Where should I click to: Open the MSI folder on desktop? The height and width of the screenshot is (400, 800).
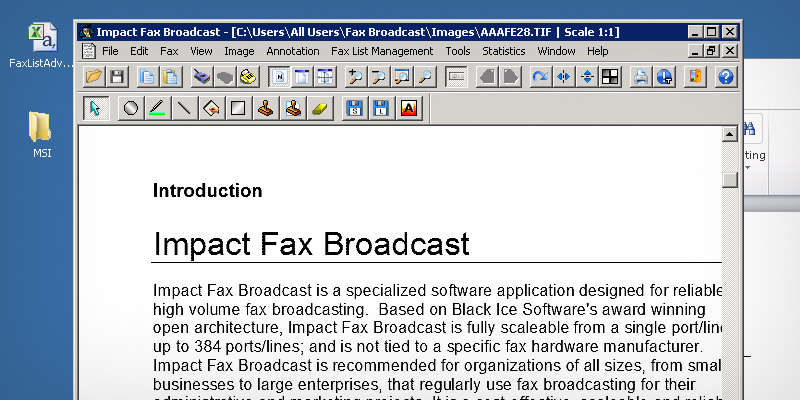[41, 127]
